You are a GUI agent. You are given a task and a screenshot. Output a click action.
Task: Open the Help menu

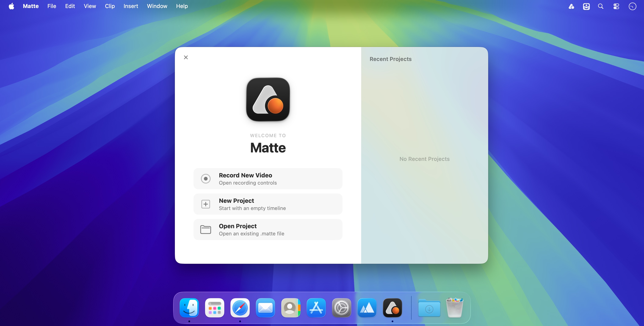[182, 6]
